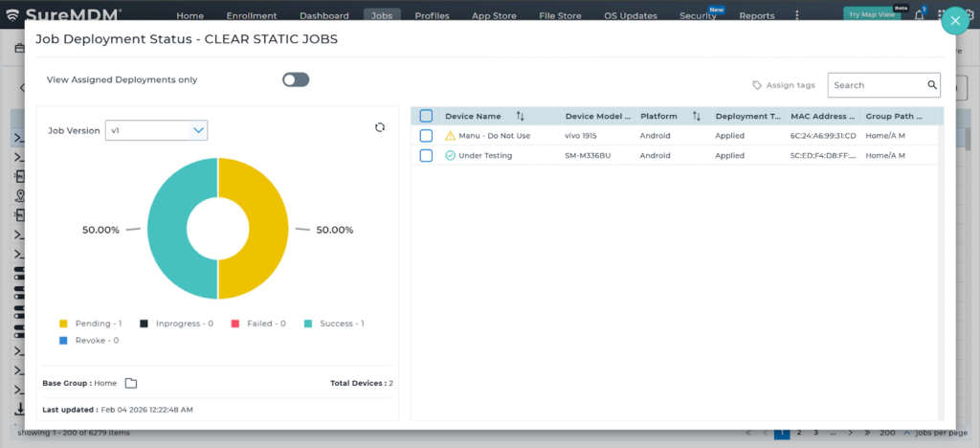980x448 pixels.
Task: Click the Try Map View button
Action: tap(871, 14)
